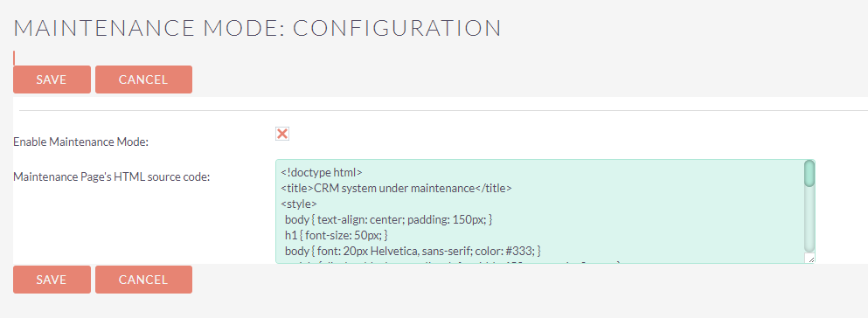Image resolution: width=868 pixels, height=318 pixels.
Task: Click the words CRM system under maintenance
Action: (x=395, y=188)
